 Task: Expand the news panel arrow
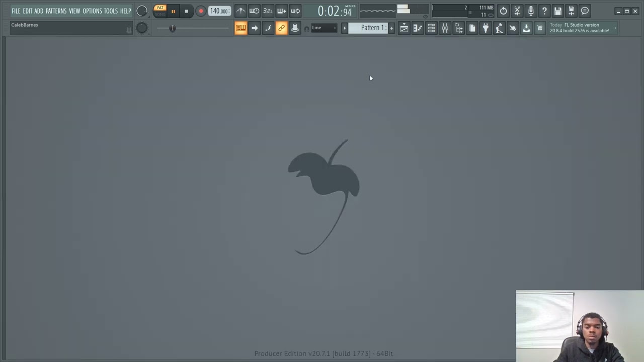tap(615, 28)
